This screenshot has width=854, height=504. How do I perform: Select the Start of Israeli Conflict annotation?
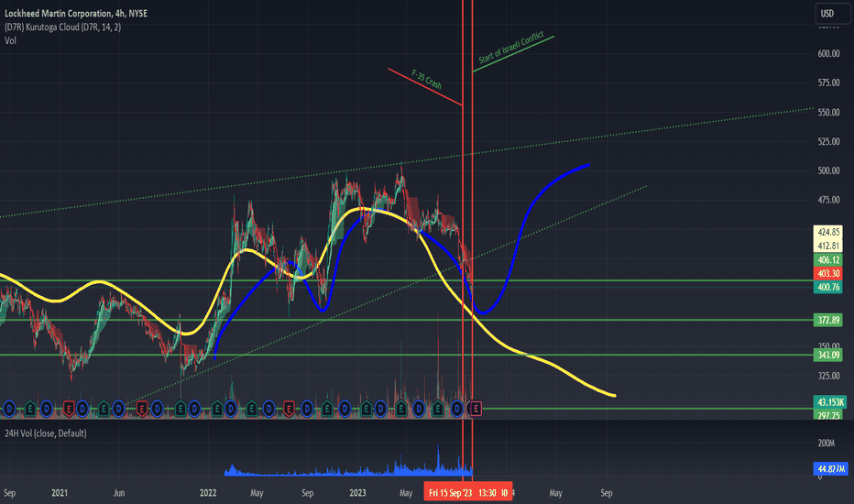coord(511,48)
